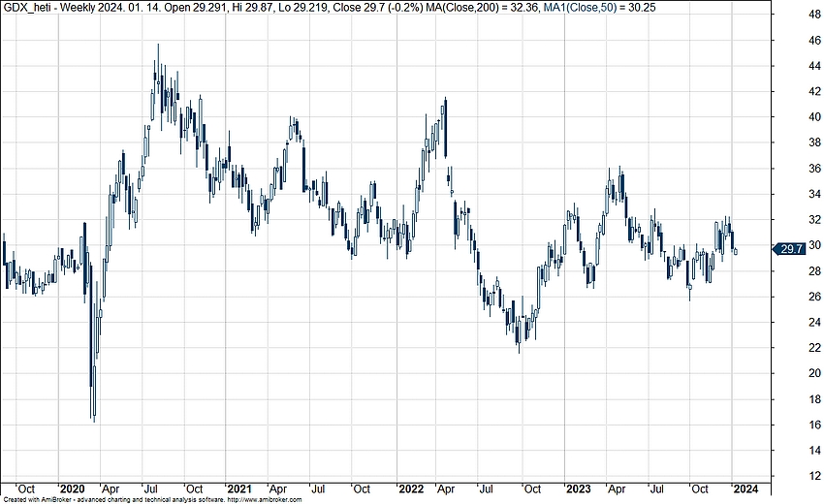The height and width of the screenshot is (504, 824).
Task: Click the 38 price axis label
Action: 814,142
